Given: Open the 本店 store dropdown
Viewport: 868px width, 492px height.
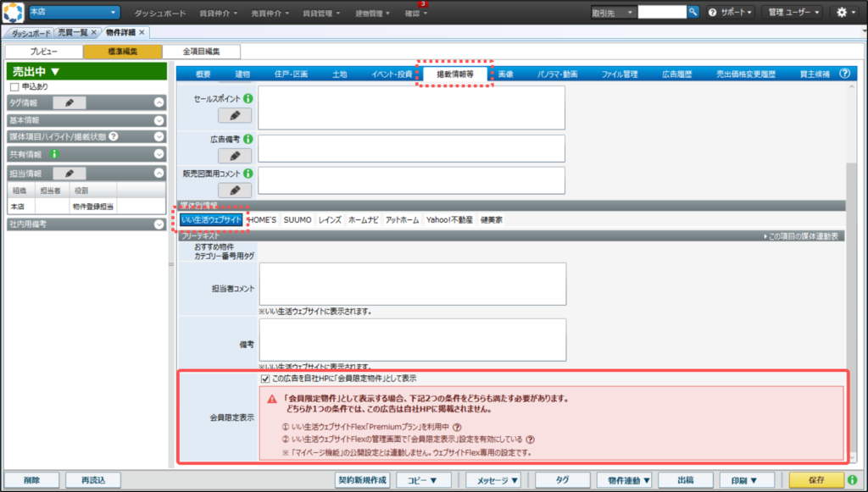Looking at the screenshot, I should (x=74, y=12).
